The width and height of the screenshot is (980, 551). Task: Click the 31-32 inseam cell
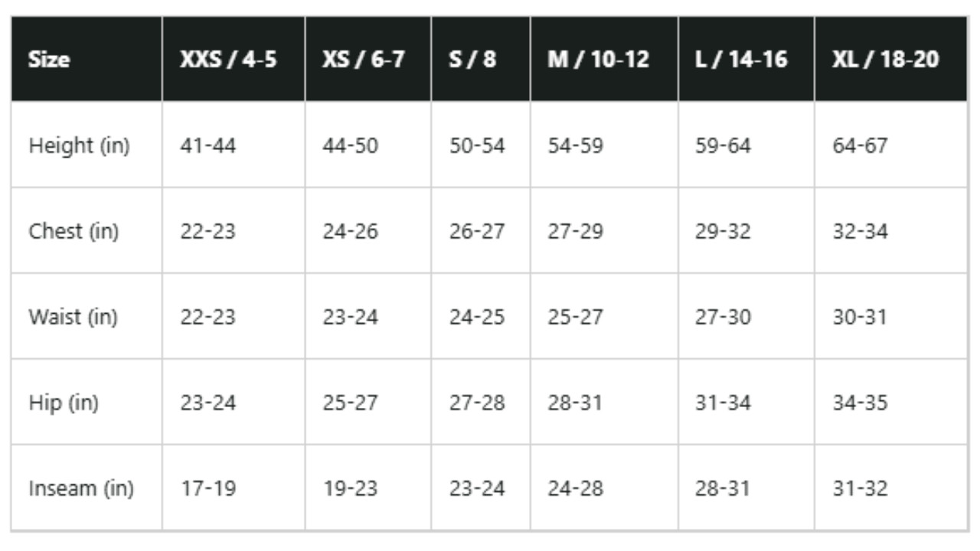pyautogui.click(x=891, y=487)
